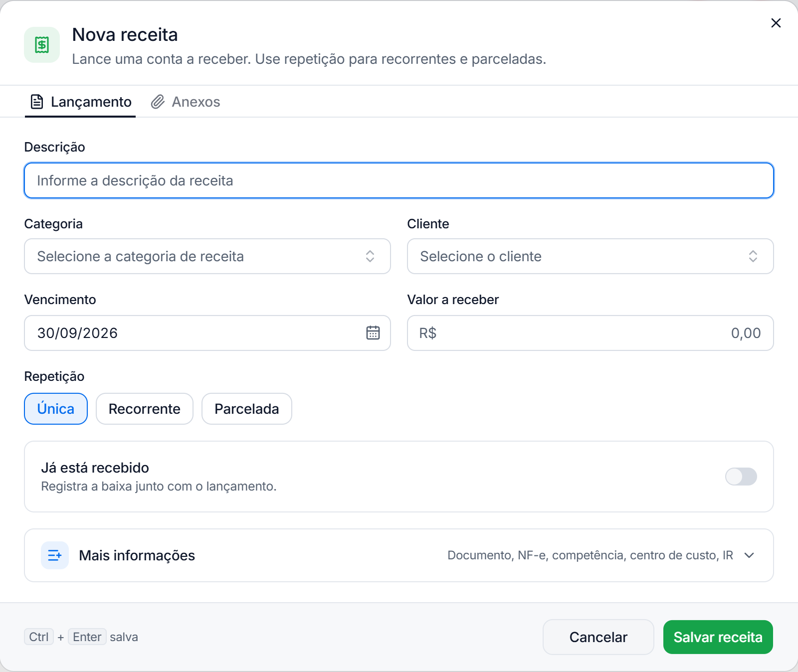The width and height of the screenshot is (798, 672).
Task: Click the R$ currency prefix
Action: (428, 333)
